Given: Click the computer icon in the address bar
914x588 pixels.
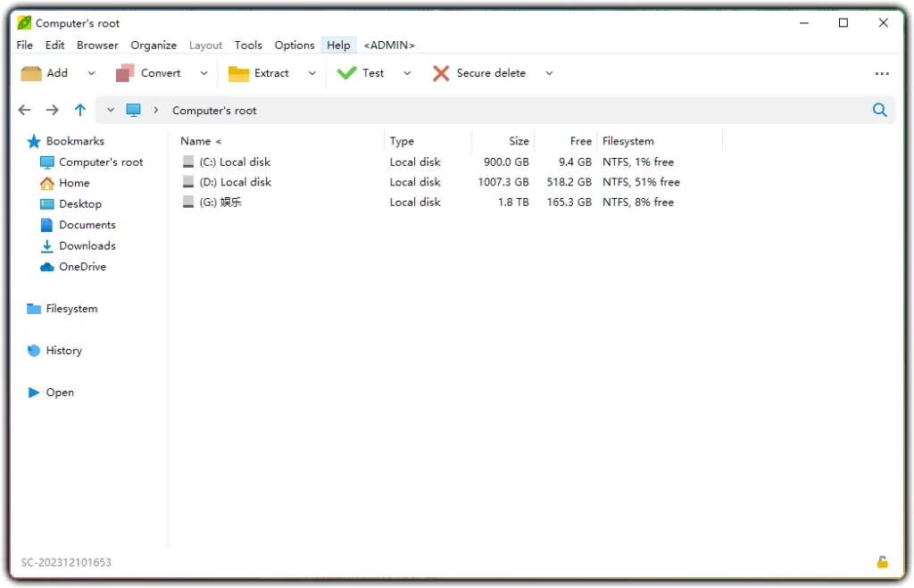Looking at the screenshot, I should (x=134, y=110).
